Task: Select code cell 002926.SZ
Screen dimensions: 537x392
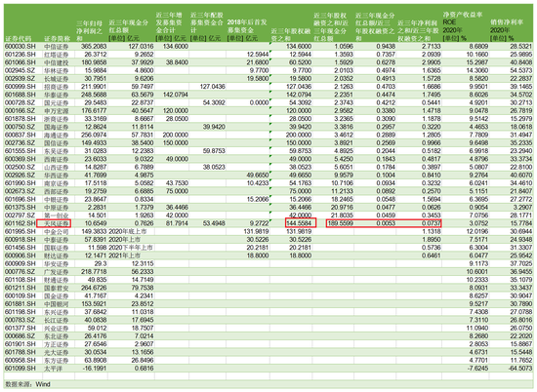Action: [21, 175]
